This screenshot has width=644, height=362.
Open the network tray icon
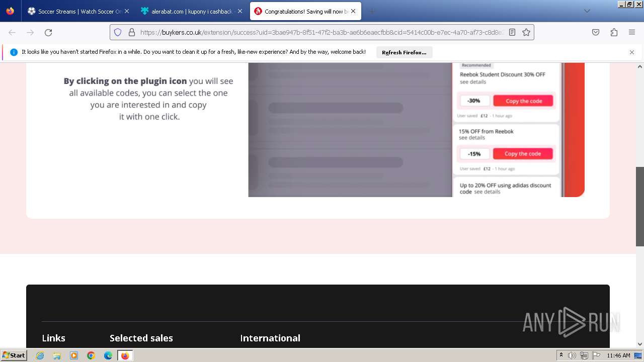point(584,355)
